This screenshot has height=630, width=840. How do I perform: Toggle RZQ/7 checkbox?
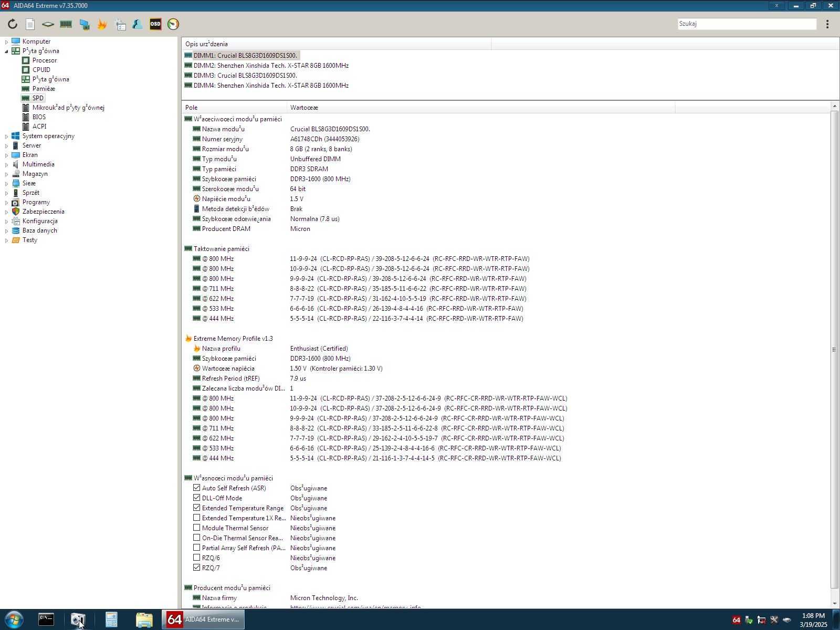[x=196, y=568]
